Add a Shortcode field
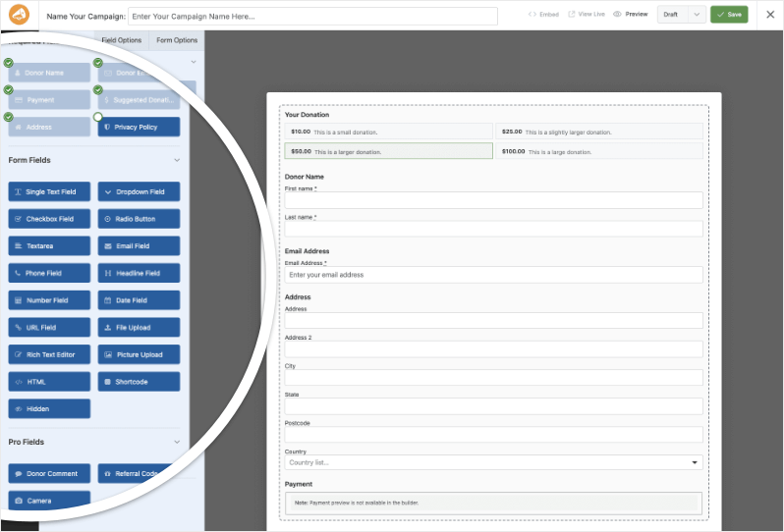The width and height of the screenshot is (784, 532). coord(139,382)
